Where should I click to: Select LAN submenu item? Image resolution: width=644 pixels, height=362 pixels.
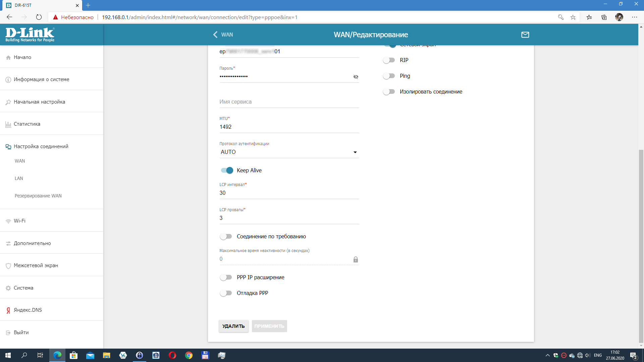pyautogui.click(x=19, y=178)
